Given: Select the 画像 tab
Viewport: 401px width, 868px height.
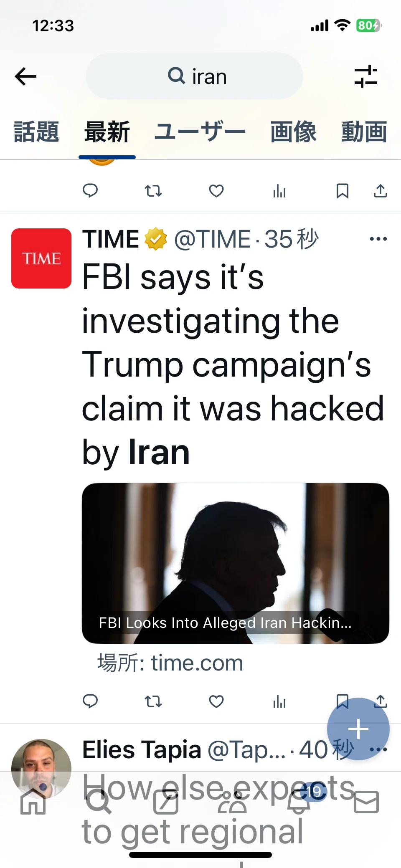Looking at the screenshot, I should tap(293, 132).
